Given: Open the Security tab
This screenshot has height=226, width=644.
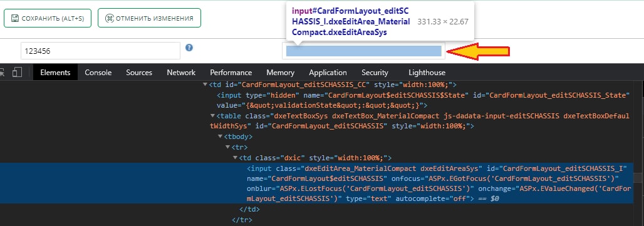Looking at the screenshot, I should point(375,73).
